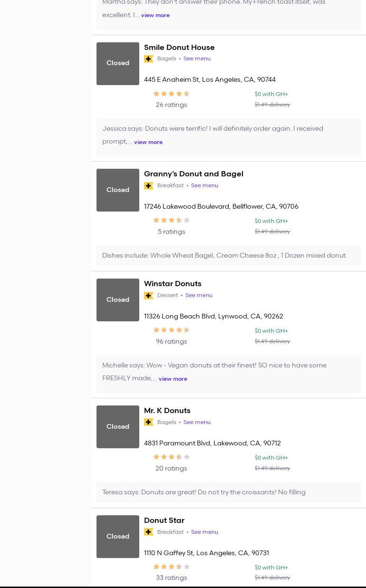
Task: Click $0 with GH+ offer for Winstar Donuts
Action: click(x=271, y=331)
